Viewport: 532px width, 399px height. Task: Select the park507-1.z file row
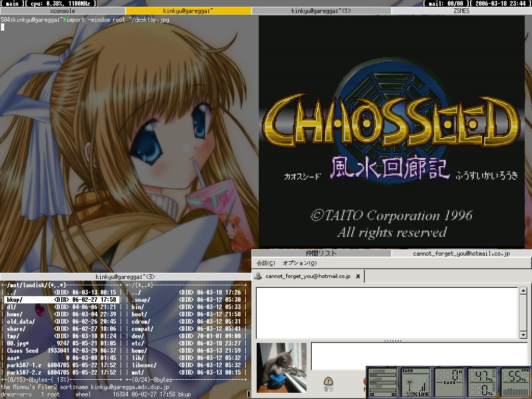pos(61,365)
